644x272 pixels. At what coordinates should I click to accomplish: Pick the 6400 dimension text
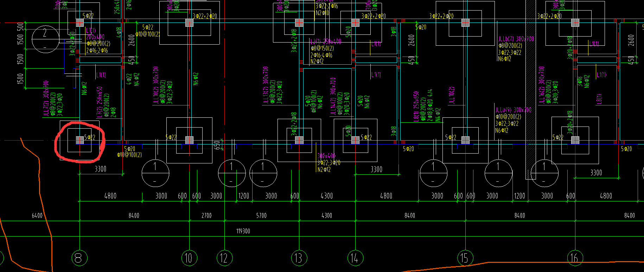tap(37, 215)
